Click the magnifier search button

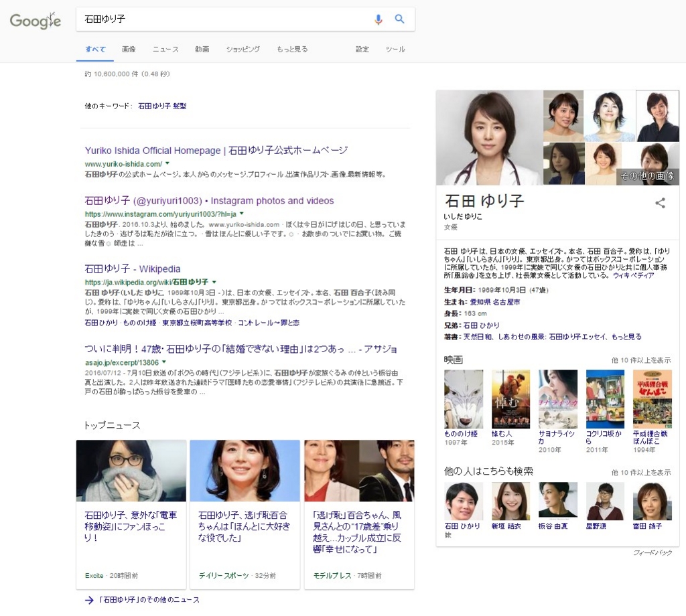(399, 19)
